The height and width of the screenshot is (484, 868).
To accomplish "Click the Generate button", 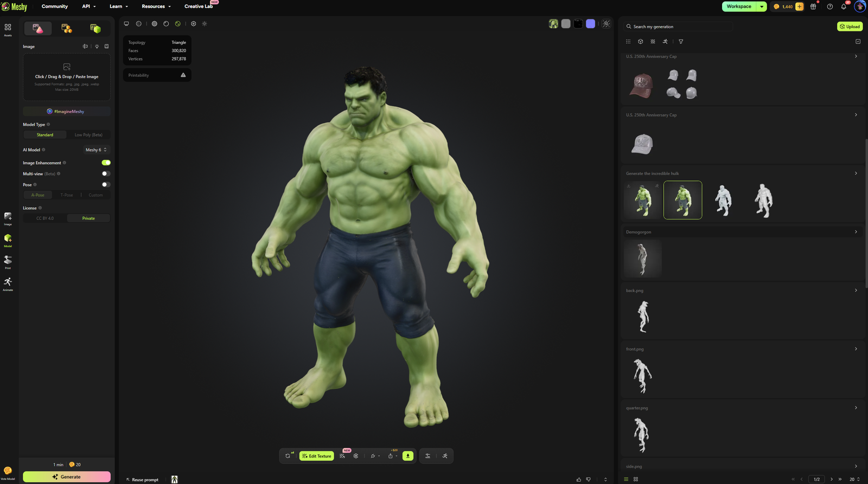I will pyautogui.click(x=67, y=477).
